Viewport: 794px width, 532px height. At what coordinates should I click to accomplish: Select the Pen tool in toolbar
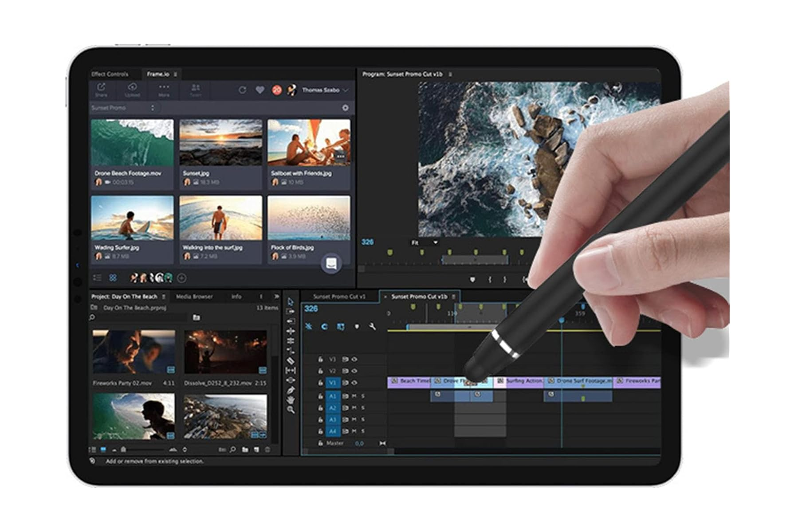point(291,390)
